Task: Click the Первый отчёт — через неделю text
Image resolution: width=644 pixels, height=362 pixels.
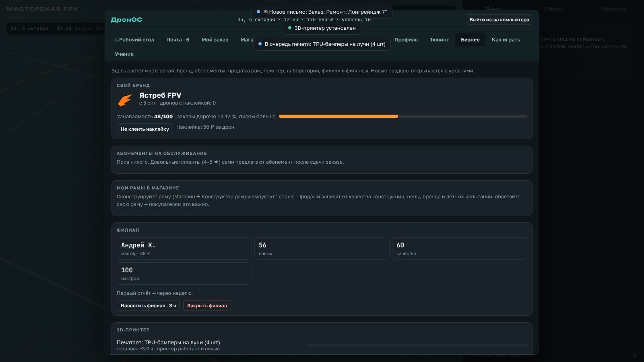Action: (x=155, y=293)
